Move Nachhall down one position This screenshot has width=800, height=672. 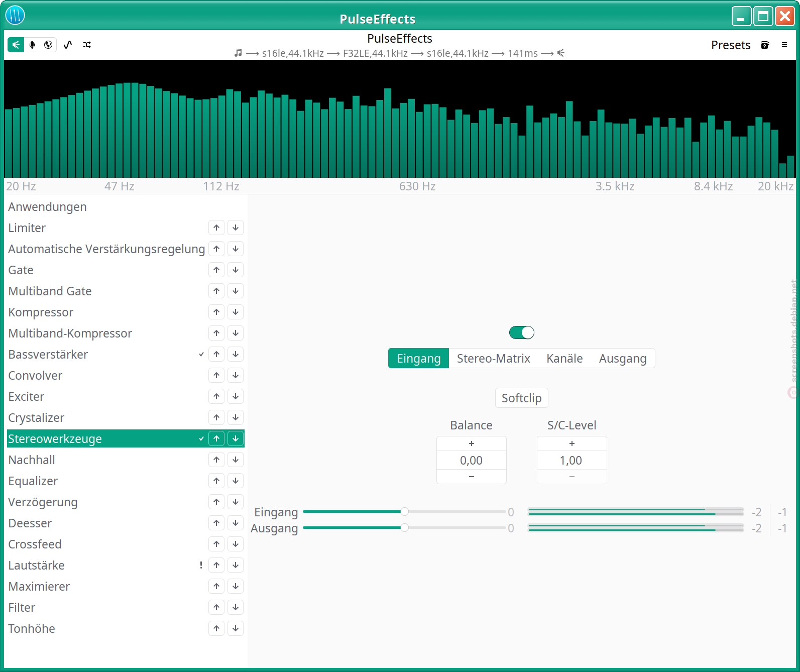(x=236, y=460)
